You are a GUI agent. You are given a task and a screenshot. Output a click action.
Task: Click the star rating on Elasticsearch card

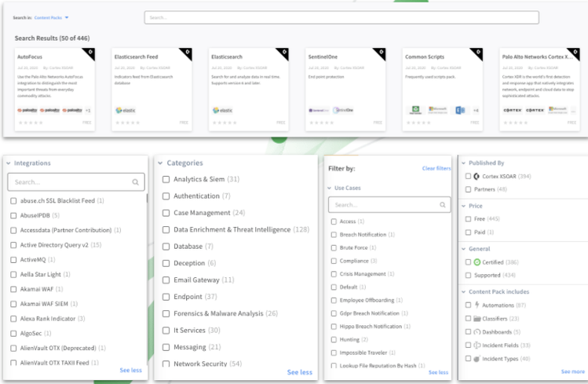point(225,123)
